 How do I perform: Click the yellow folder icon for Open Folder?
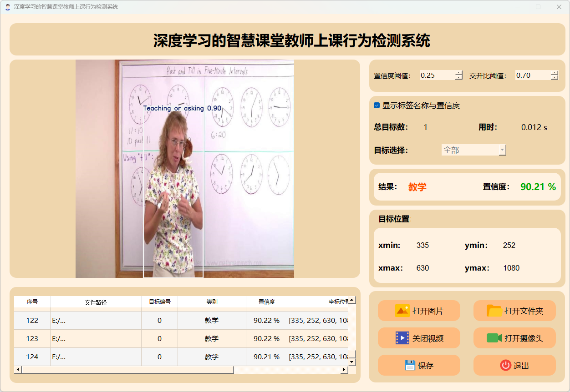494,311
